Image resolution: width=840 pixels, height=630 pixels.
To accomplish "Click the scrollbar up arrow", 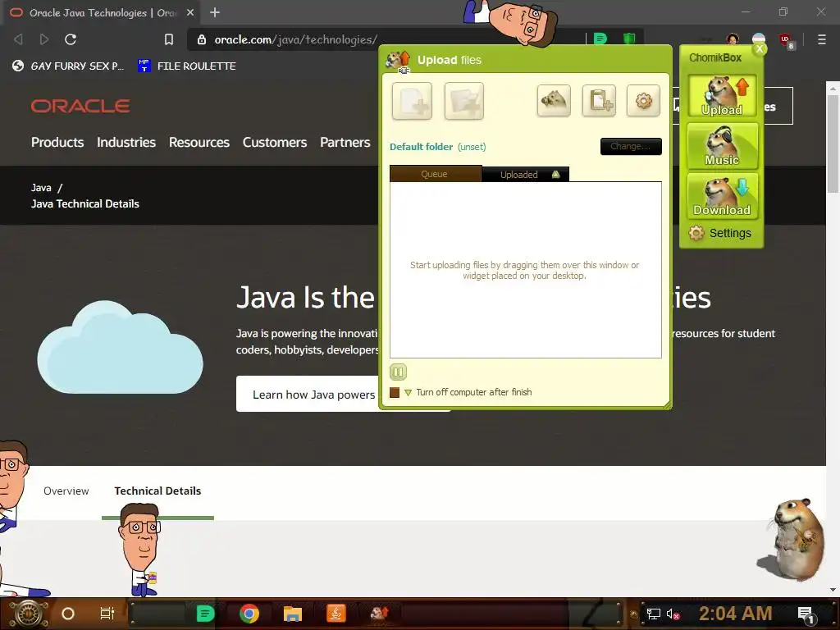I will click(833, 87).
